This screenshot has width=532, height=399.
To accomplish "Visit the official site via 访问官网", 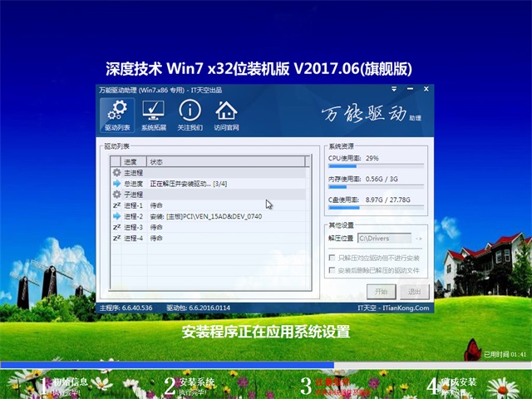I will pos(226,116).
